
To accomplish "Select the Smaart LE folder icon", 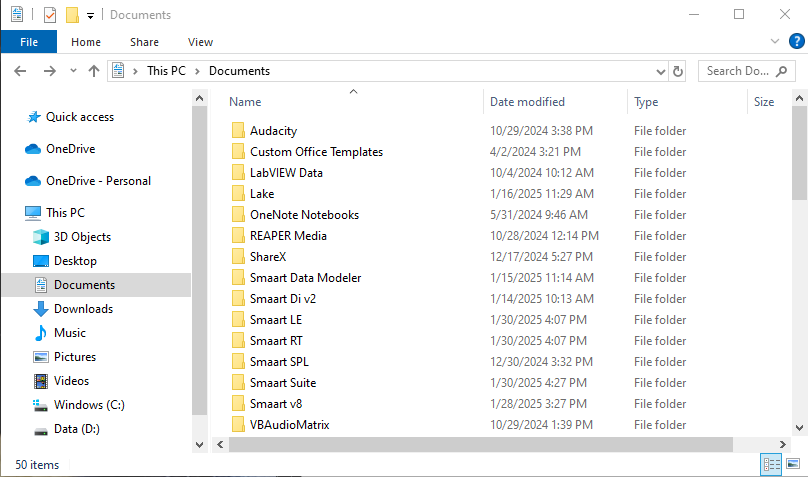I will 238,319.
